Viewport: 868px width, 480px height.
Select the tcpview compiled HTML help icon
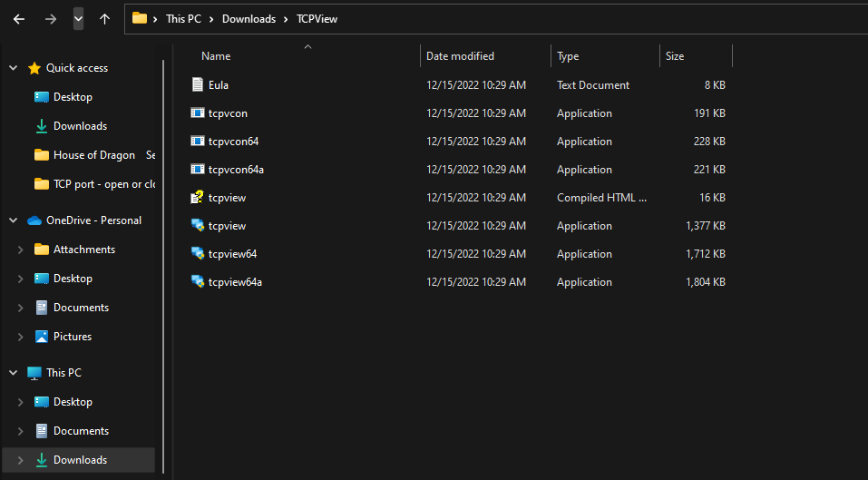click(198, 198)
